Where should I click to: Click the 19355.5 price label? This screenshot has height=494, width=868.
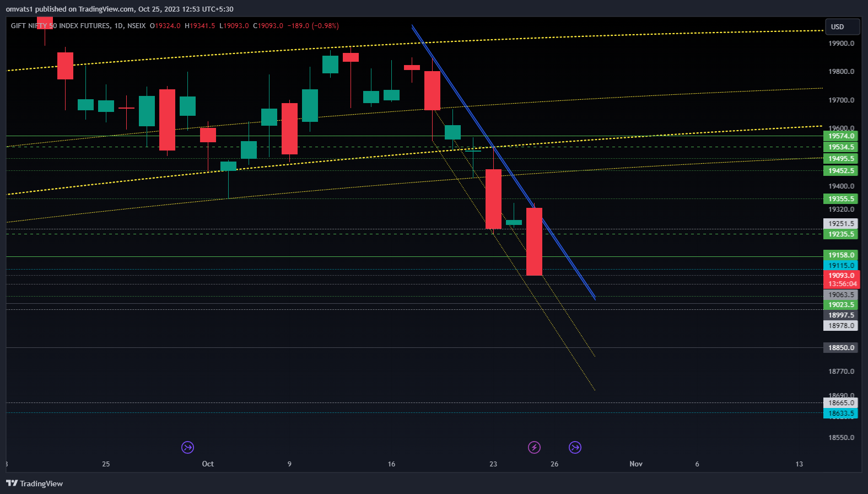(x=841, y=199)
